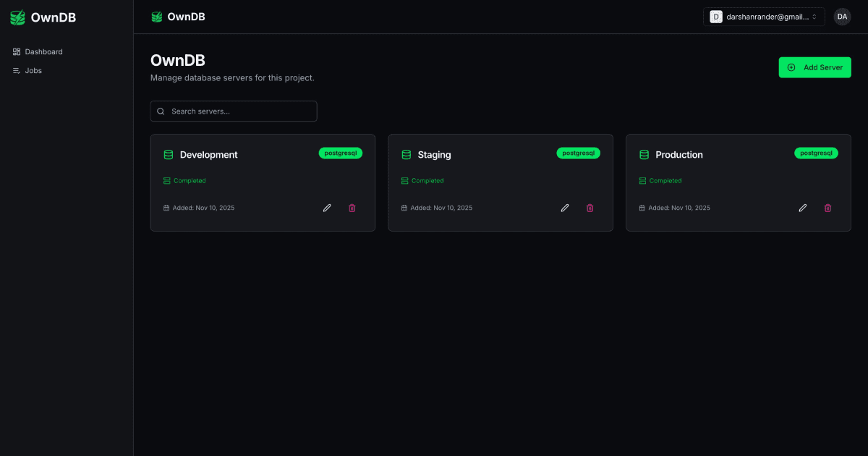Click the DA avatar in the top right corner

tap(842, 16)
